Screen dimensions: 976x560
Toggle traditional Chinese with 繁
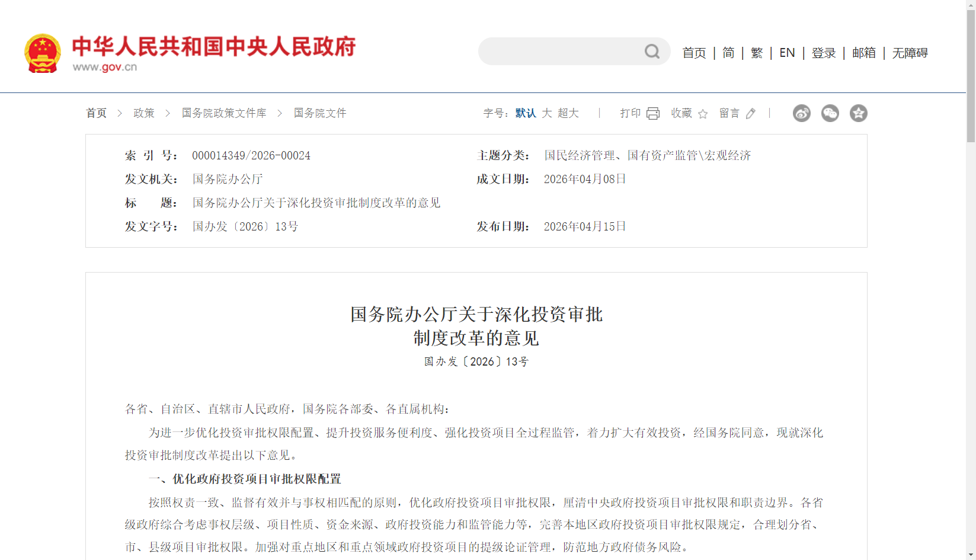point(756,53)
